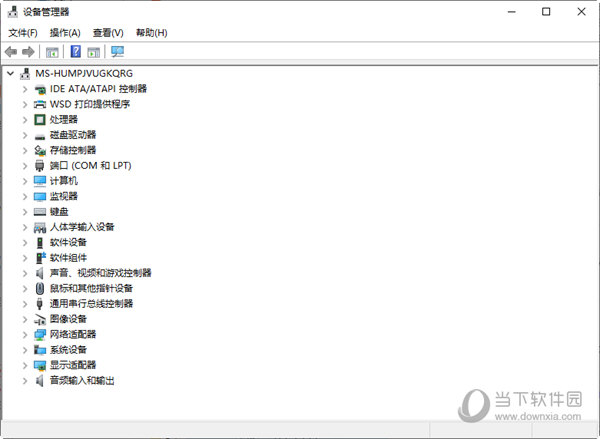
Task: Open the 文件(F) menu
Action: 23,33
